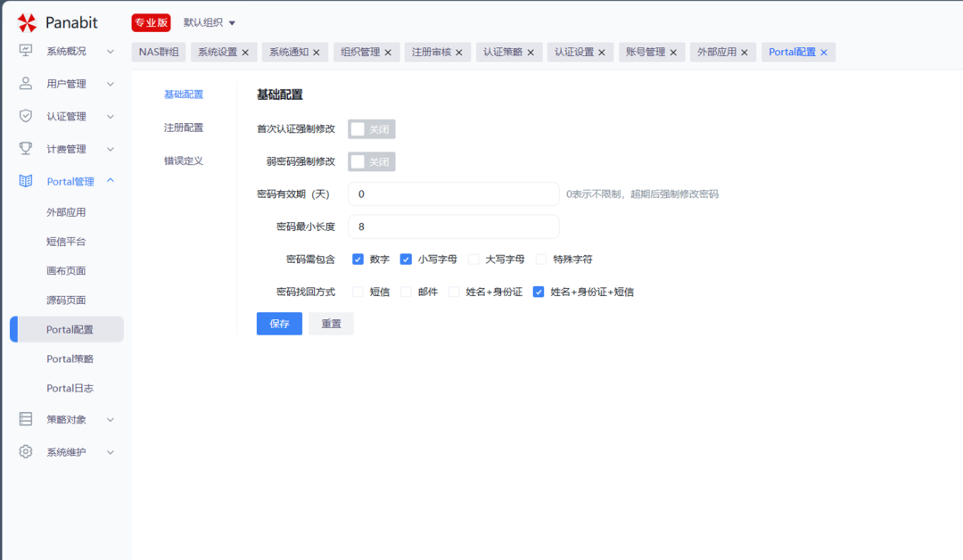Check the 短信 recovery checkbox
This screenshot has width=963, height=560.
358,292
